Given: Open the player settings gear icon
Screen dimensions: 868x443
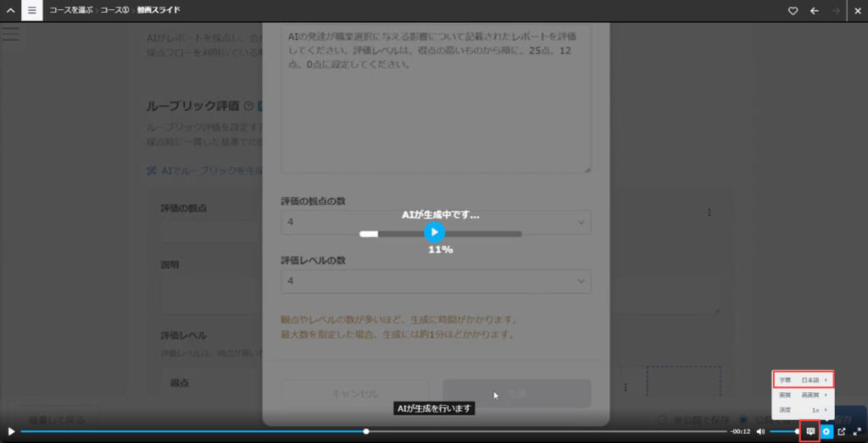Looking at the screenshot, I should pyautogui.click(x=826, y=431).
